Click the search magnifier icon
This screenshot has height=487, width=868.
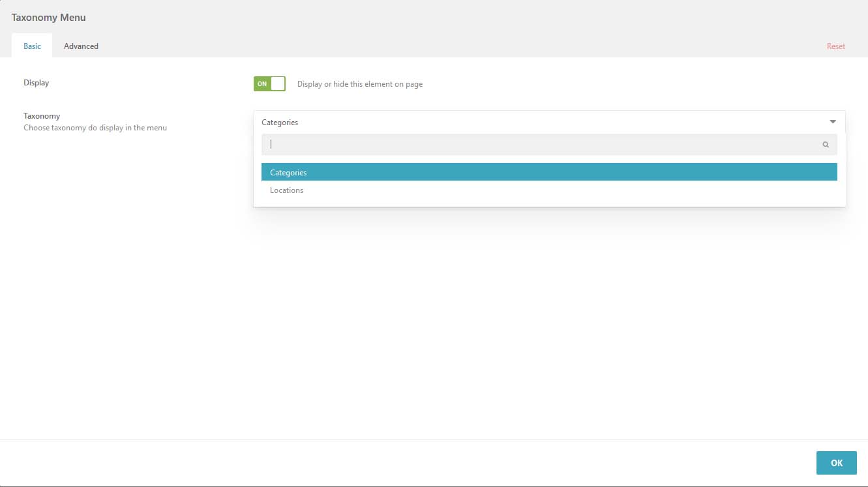tap(826, 145)
